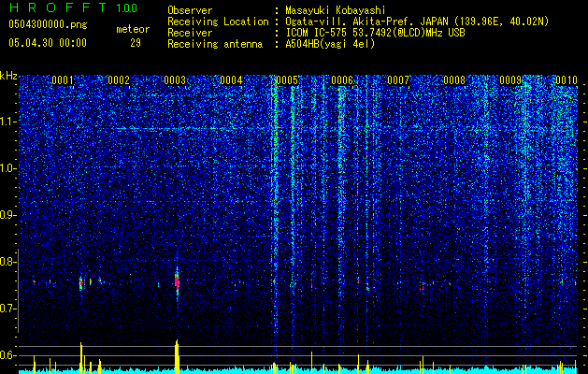This screenshot has height=374, width=588.
Task: Click the kHz axis unit label
Action: (8, 76)
